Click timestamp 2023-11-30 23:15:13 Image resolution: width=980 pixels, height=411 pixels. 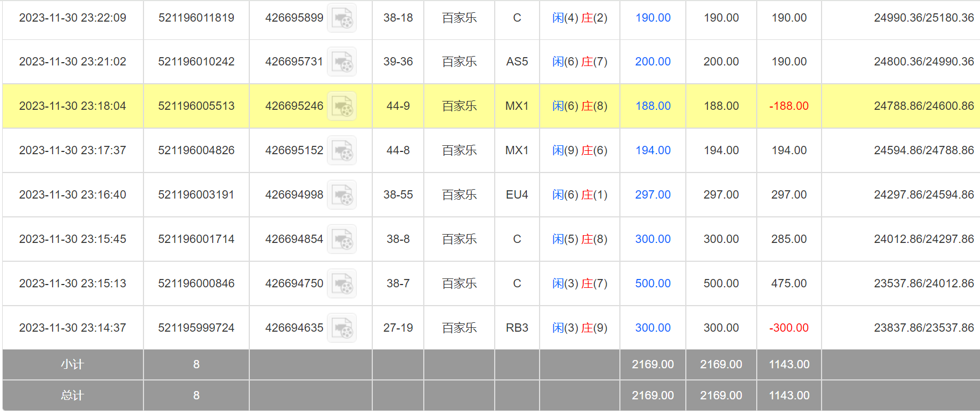pos(73,283)
